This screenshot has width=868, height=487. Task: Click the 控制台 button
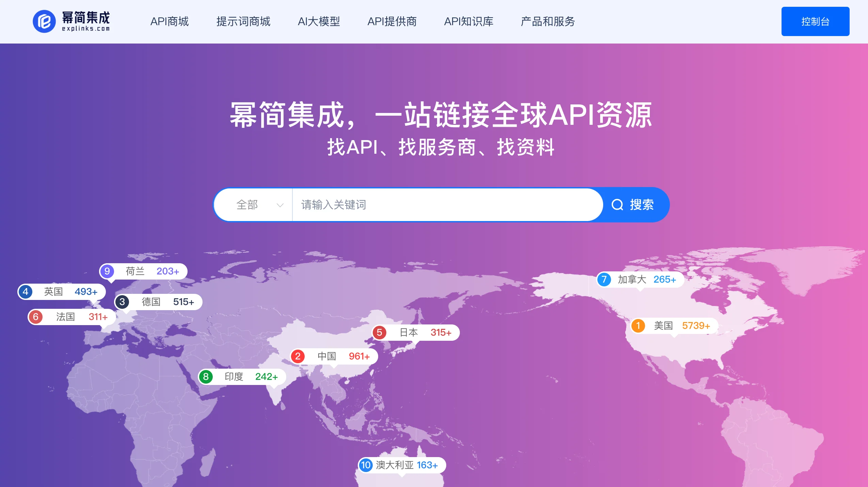[815, 21]
